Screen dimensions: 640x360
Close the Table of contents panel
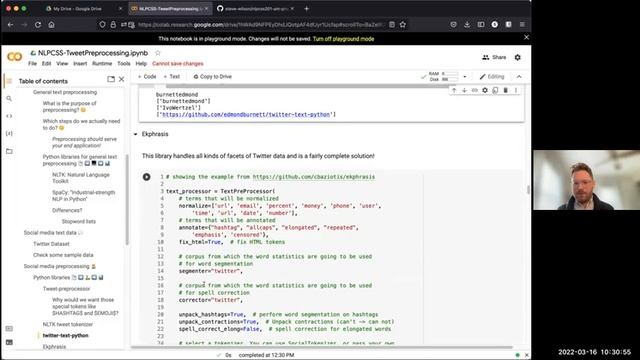[121, 79]
